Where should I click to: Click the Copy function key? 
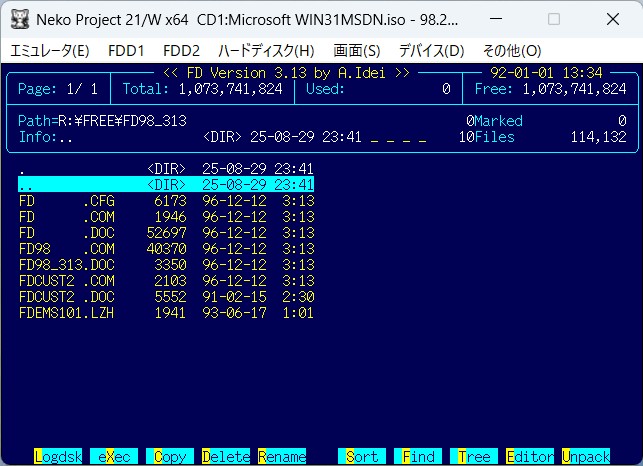coord(170,456)
